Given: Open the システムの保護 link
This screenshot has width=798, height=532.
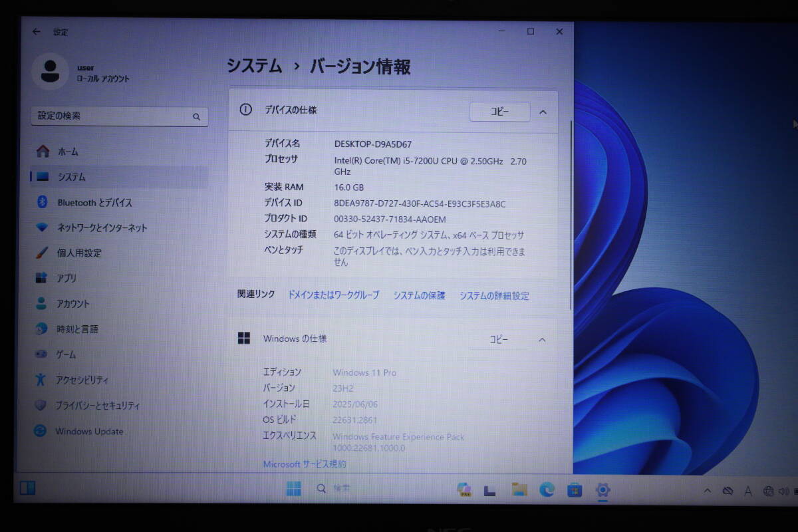Looking at the screenshot, I should [x=419, y=295].
